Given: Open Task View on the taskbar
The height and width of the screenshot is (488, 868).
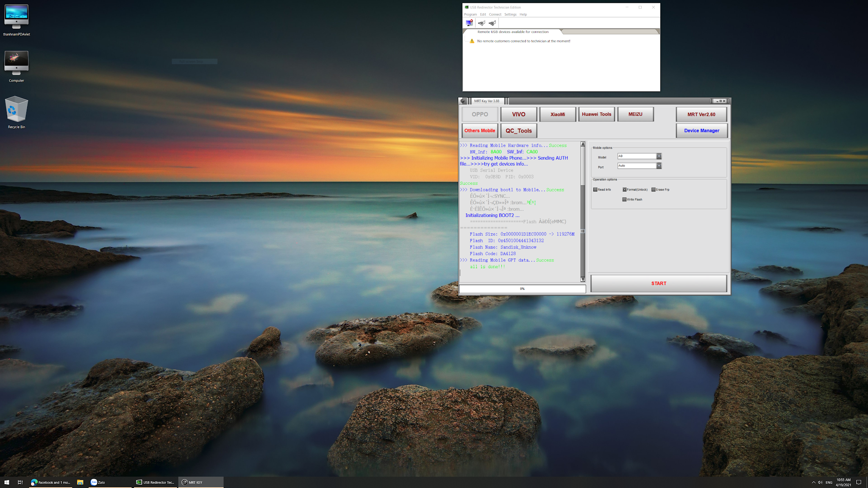Looking at the screenshot, I should pos(20,482).
